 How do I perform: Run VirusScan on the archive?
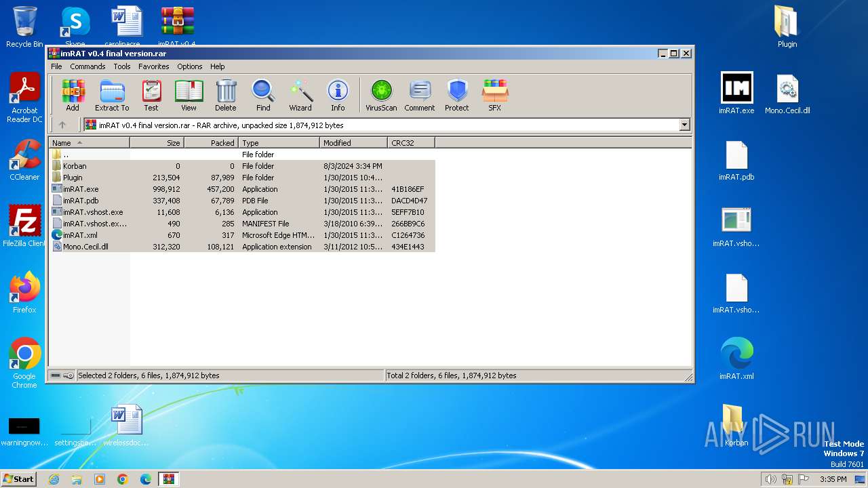pos(381,95)
